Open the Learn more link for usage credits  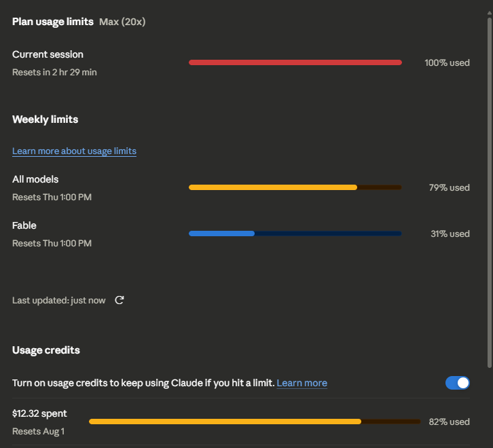click(x=302, y=383)
